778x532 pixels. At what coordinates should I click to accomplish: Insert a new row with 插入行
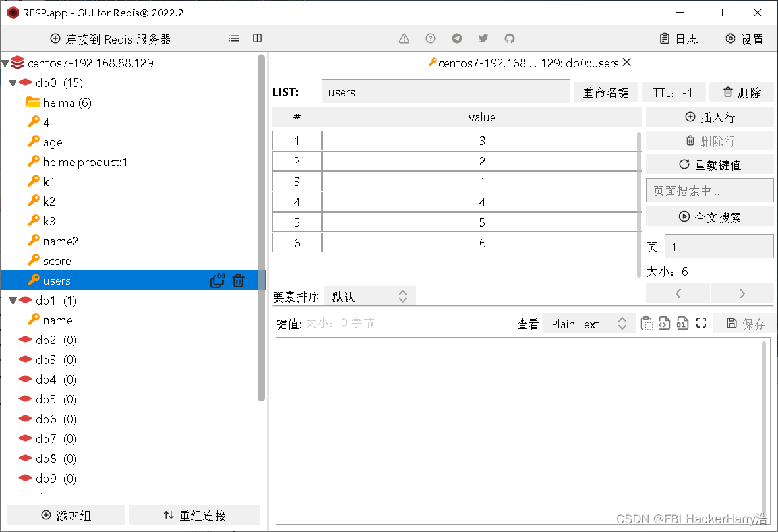(x=710, y=116)
